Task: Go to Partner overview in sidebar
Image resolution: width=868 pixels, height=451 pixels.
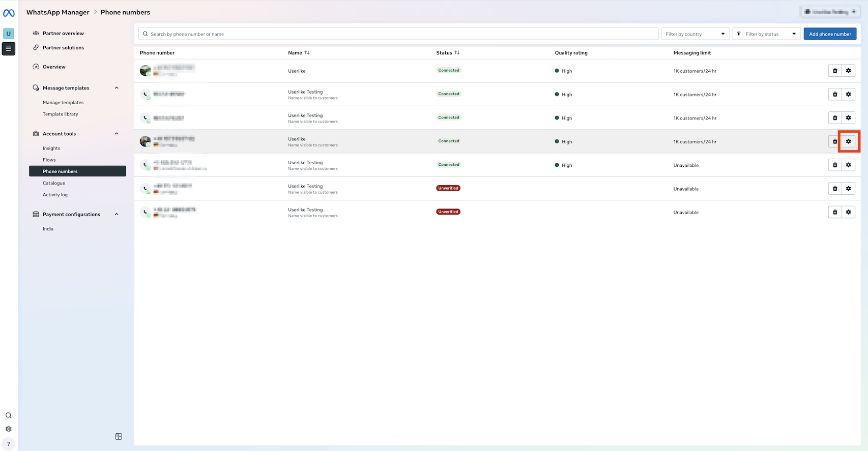Action: click(63, 34)
